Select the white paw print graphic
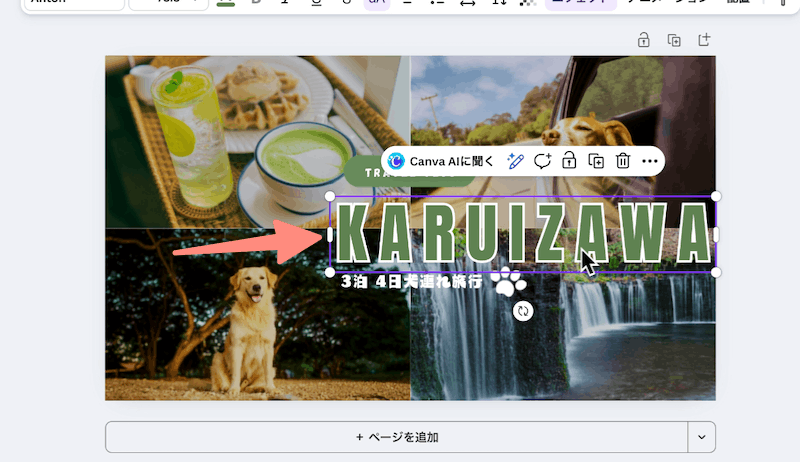This screenshot has width=800, height=462. coord(508,281)
